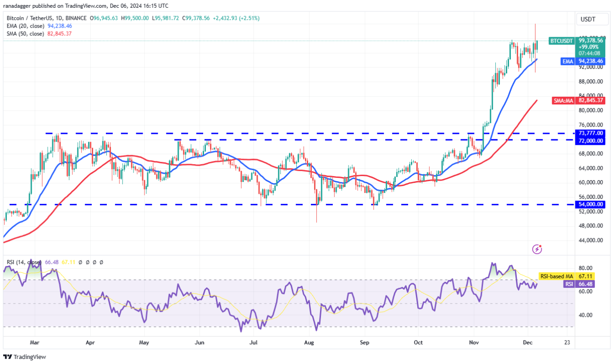Click the purple lightning bolt icon

[537, 249]
